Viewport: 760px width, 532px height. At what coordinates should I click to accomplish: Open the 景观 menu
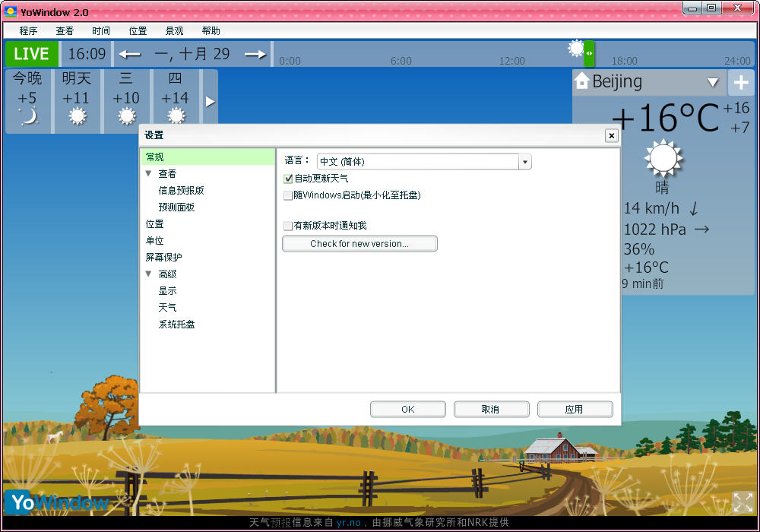tap(174, 30)
